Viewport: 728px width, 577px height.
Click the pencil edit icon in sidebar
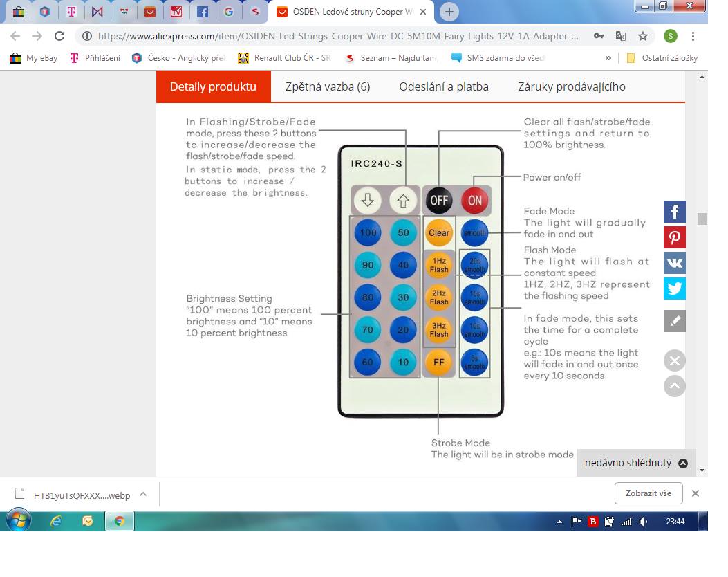click(x=674, y=321)
